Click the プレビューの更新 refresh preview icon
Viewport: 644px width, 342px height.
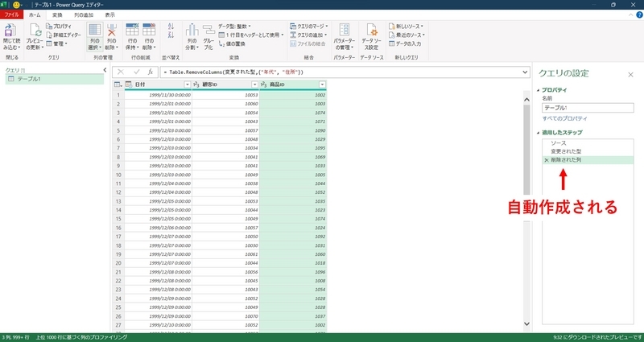(34, 31)
